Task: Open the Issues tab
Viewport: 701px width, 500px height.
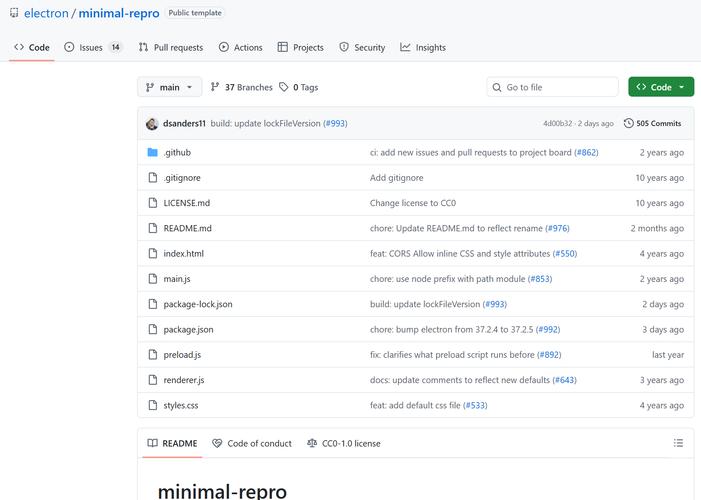Action: pos(92,47)
